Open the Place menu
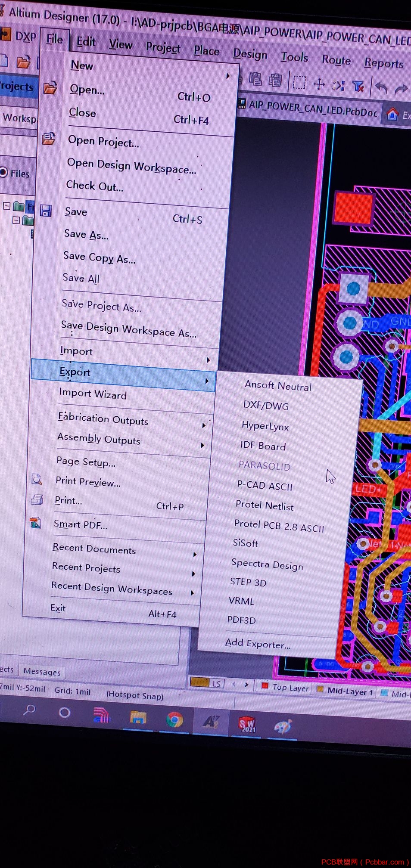 coord(206,51)
